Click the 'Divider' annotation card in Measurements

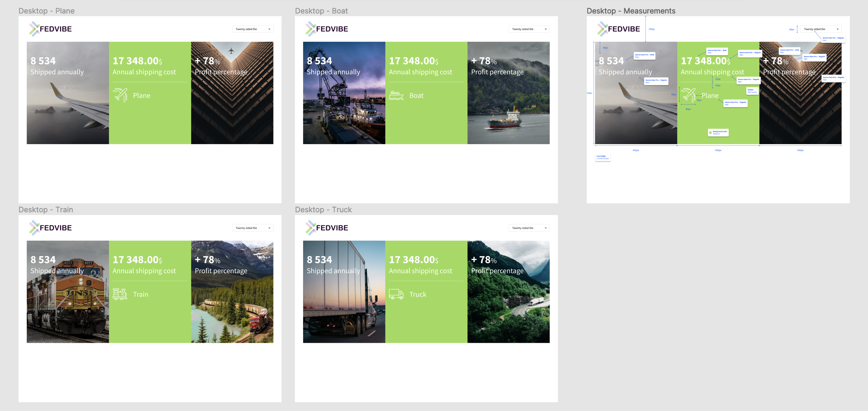point(752,91)
